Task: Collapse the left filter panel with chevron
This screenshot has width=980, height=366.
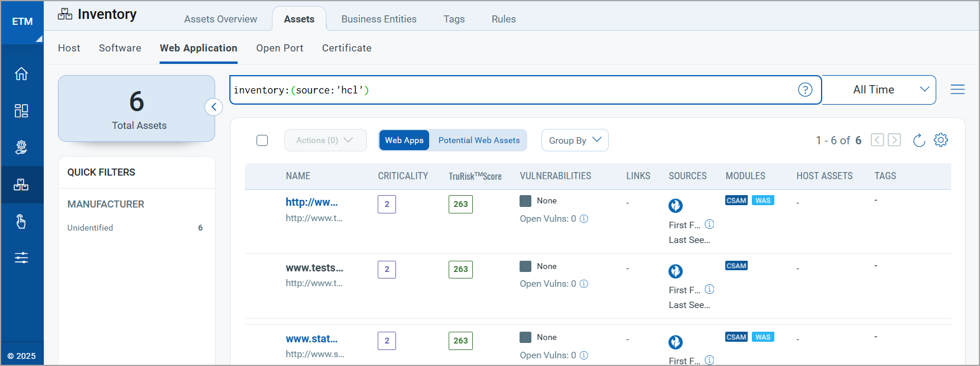Action: pyautogui.click(x=213, y=107)
